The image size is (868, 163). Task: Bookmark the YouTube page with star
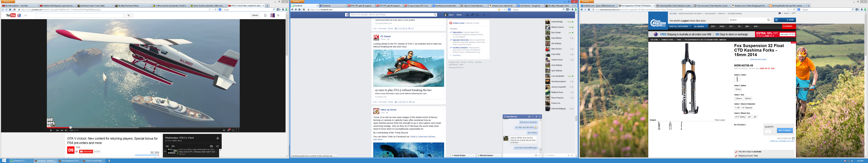[x=210, y=10]
